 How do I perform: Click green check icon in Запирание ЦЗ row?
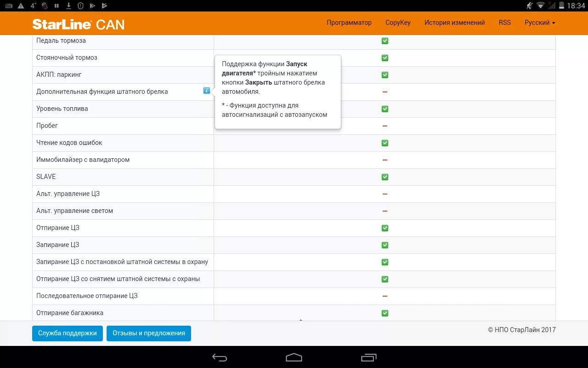coord(385,245)
